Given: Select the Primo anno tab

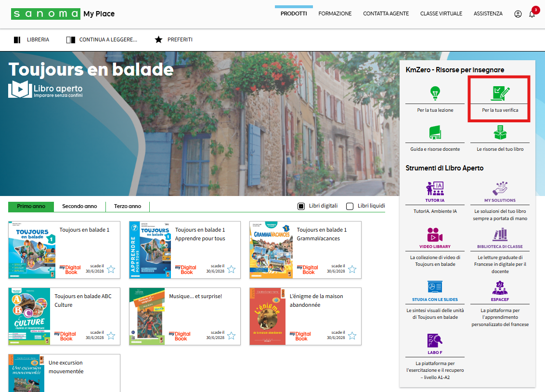Looking at the screenshot, I should (31, 207).
